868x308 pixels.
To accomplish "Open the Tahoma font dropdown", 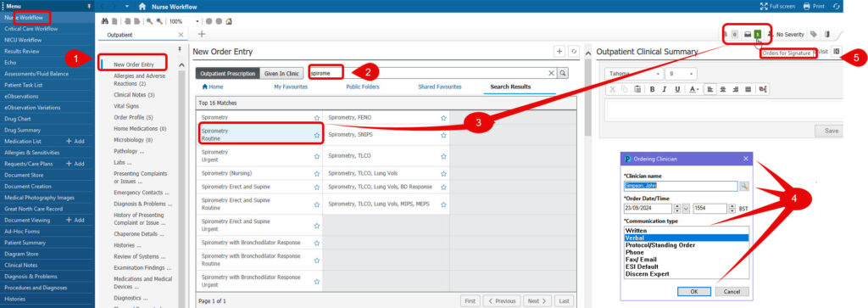I will tap(634, 74).
